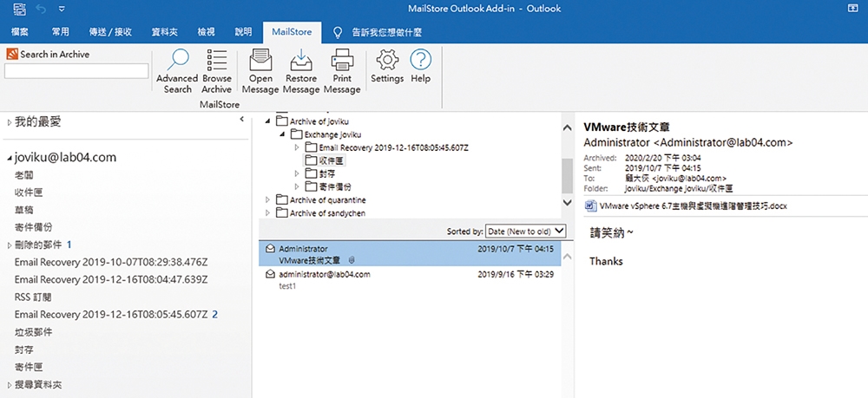
Task: Click the ribbon display options button
Action: pos(852,9)
